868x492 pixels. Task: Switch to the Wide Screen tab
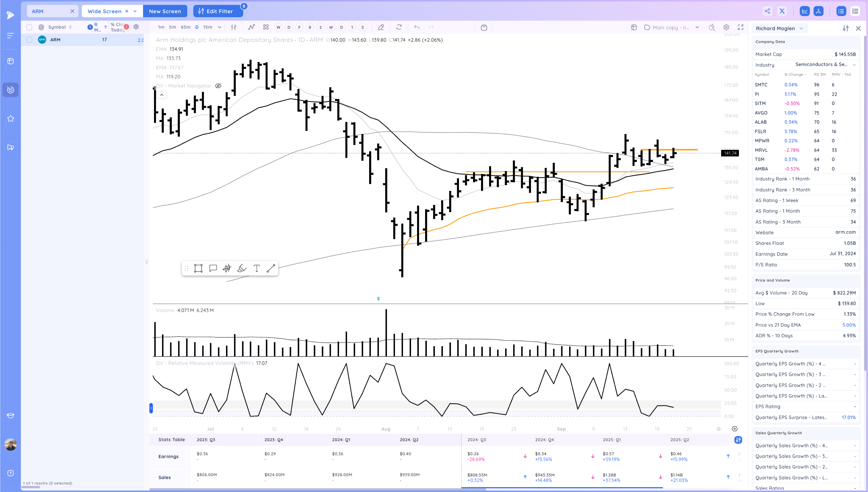[x=104, y=11]
